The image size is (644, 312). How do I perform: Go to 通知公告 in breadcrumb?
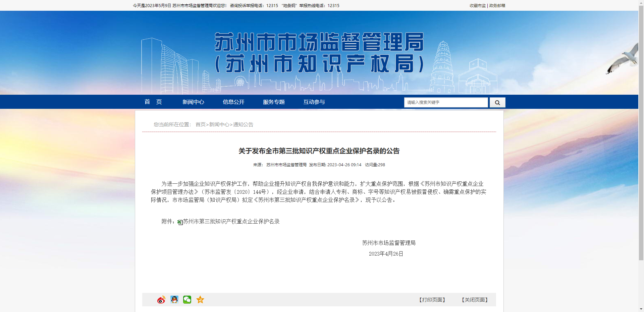(x=243, y=125)
